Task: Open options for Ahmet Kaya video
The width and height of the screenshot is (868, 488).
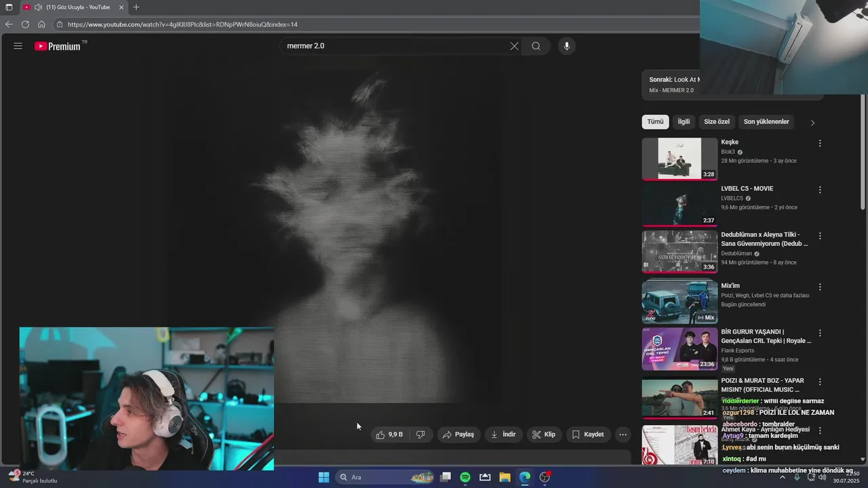Action: (x=820, y=431)
